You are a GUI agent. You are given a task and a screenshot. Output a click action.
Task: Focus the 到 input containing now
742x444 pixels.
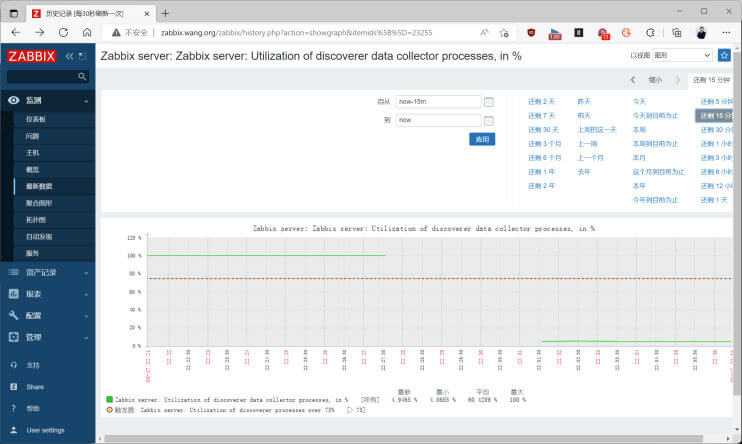[x=438, y=120]
